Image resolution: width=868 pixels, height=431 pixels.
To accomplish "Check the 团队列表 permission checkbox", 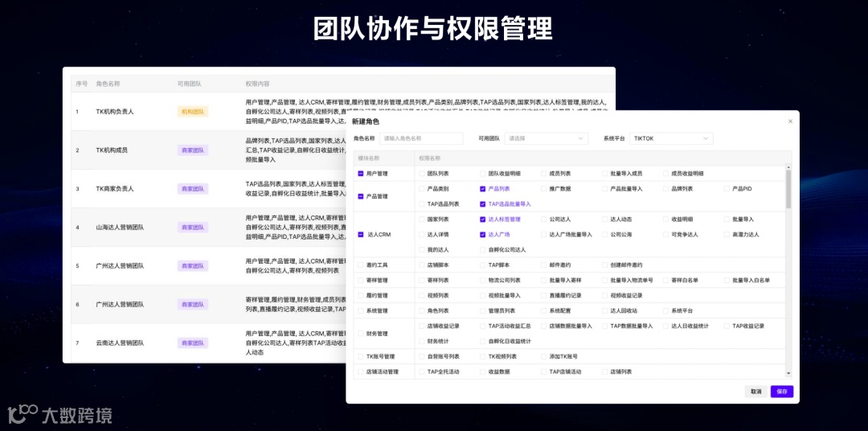I will tap(422, 174).
